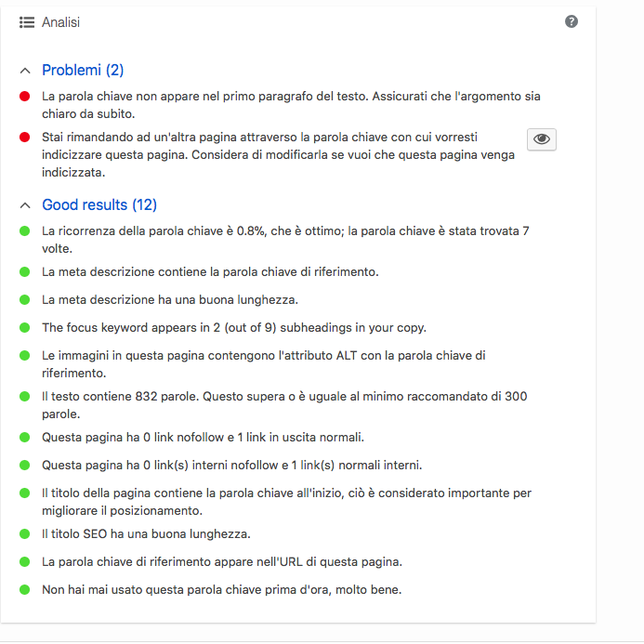644x644 pixels.
Task: Click the nofollow outbound links result text
Action: click(x=203, y=437)
